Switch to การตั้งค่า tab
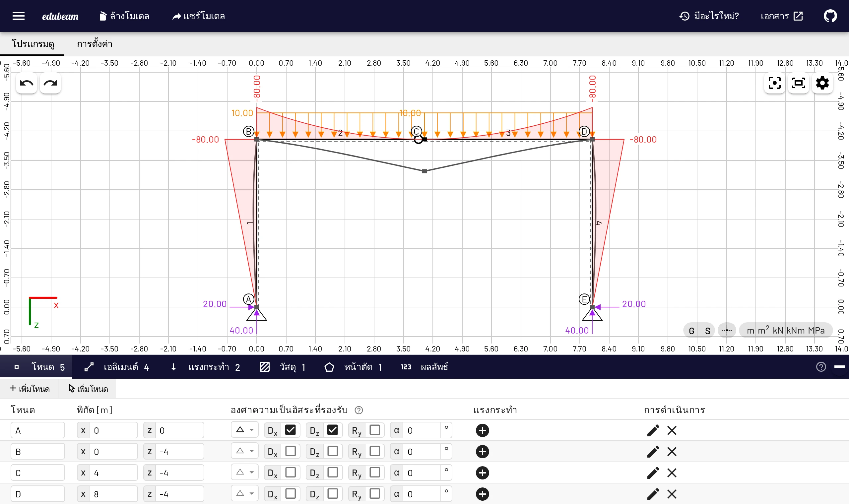The width and height of the screenshot is (849, 504). point(95,44)
